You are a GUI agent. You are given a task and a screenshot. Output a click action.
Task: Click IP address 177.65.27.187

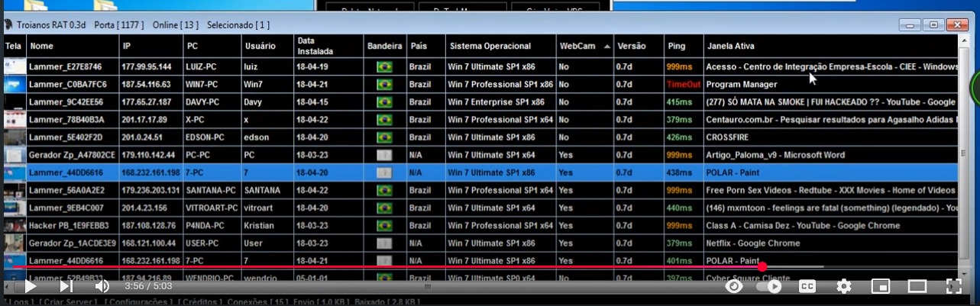(x=147, y=102)
